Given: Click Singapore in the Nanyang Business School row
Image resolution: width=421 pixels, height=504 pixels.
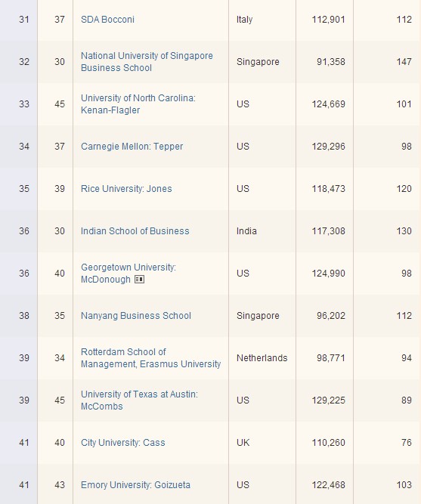Looking at the screenshot, I should (258, 316).
